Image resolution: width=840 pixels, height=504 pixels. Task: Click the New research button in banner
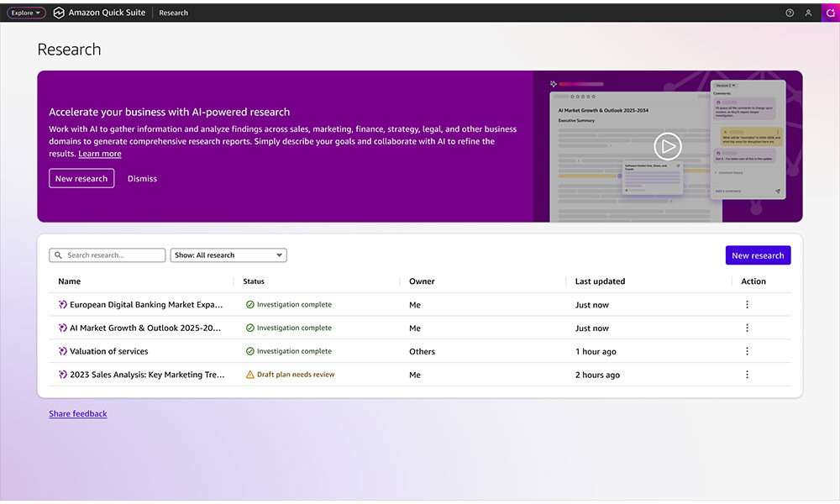tap(81, 178)
